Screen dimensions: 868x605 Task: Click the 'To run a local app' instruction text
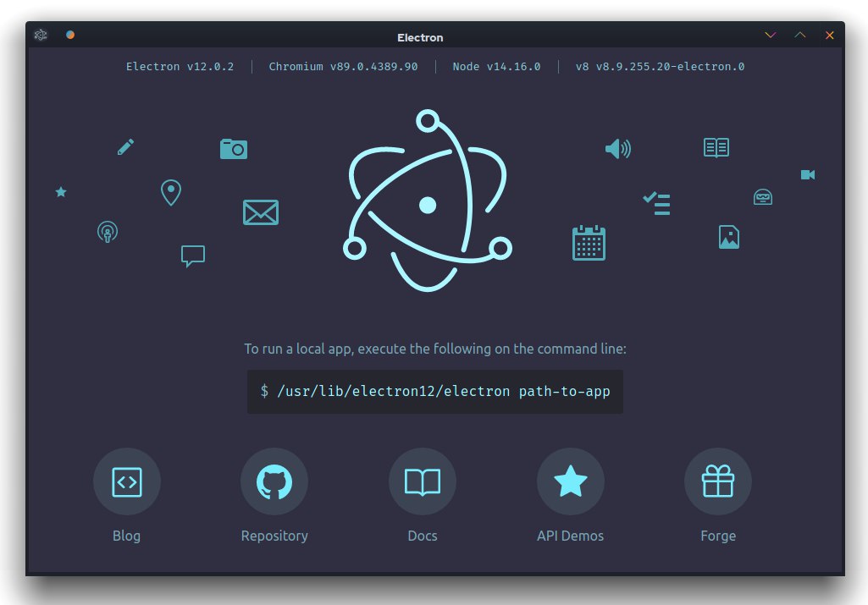[435, 349]
